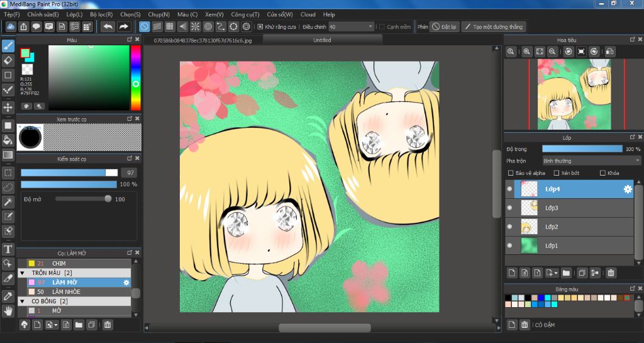
Task: Select the Dot/shape brush tool
Action: (x=8, y=76)
